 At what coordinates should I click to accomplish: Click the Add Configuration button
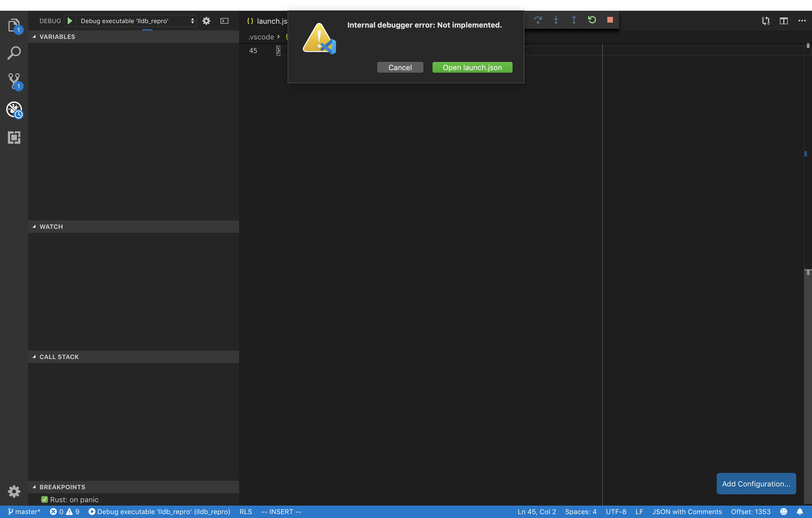tap(756, 484)
